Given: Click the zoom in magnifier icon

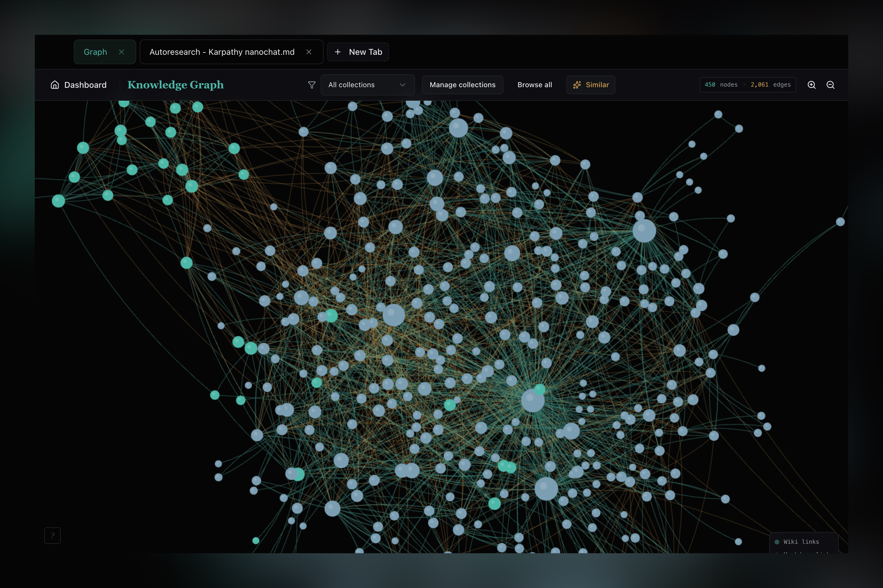Looking at the screenshot, I should [x=811, y=85].
